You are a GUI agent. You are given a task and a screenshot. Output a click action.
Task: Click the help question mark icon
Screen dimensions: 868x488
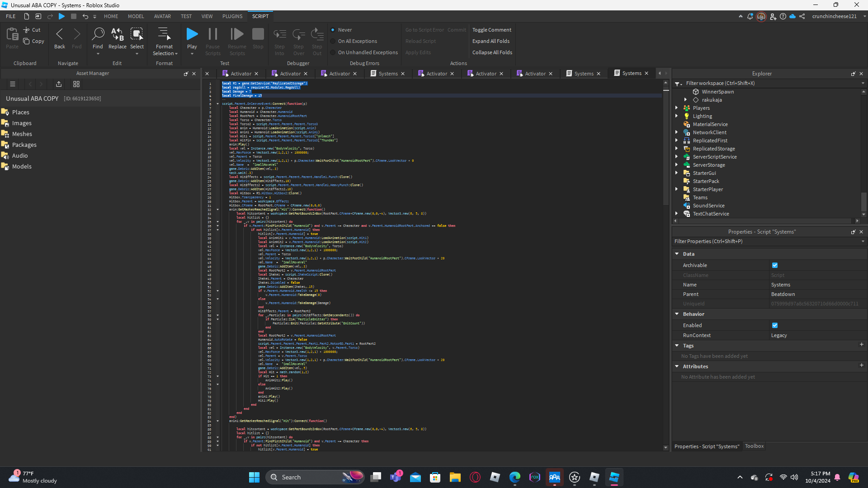[783, 16]
